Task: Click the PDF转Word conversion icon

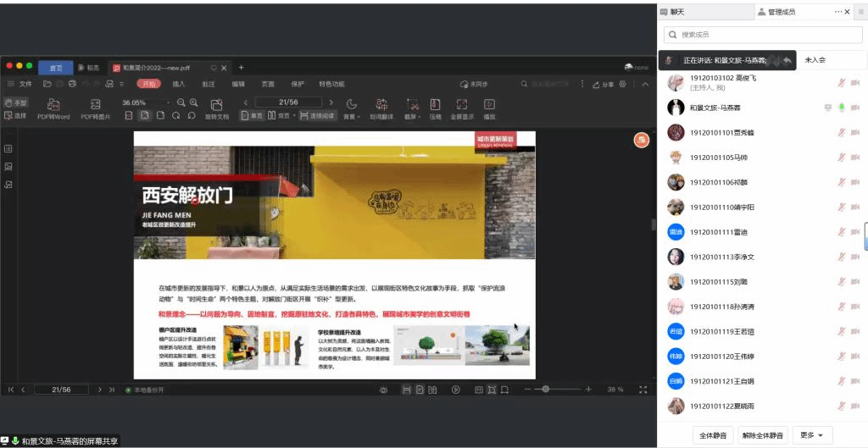Action: click(x=53, y=105)
